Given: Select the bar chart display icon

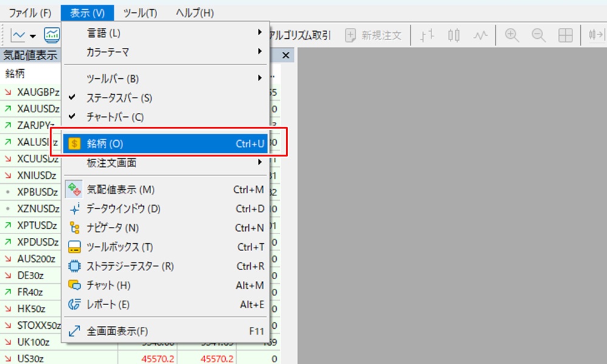Looking at the screenshot, I should (x=427, y=35).
